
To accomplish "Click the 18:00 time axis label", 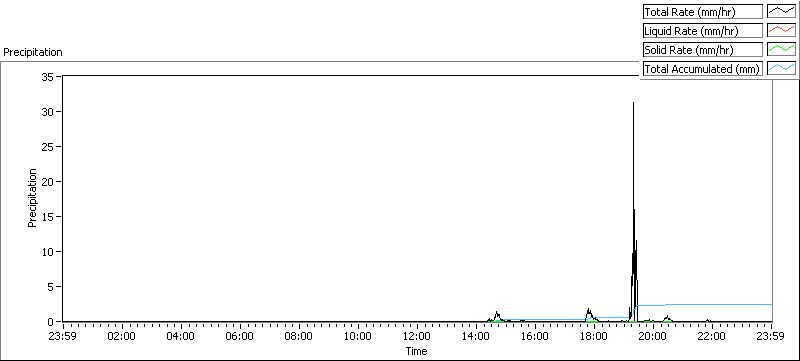I will pyautogui.click(x=594, y=336).
